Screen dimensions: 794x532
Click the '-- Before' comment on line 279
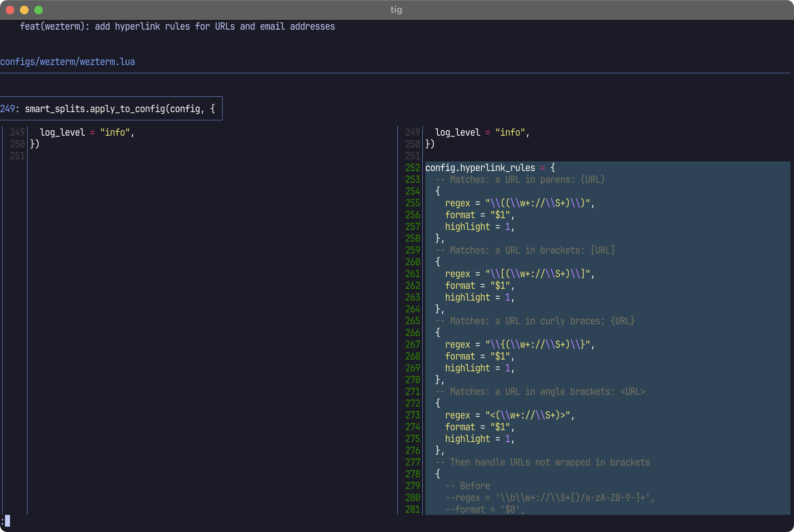click(467, 486)
